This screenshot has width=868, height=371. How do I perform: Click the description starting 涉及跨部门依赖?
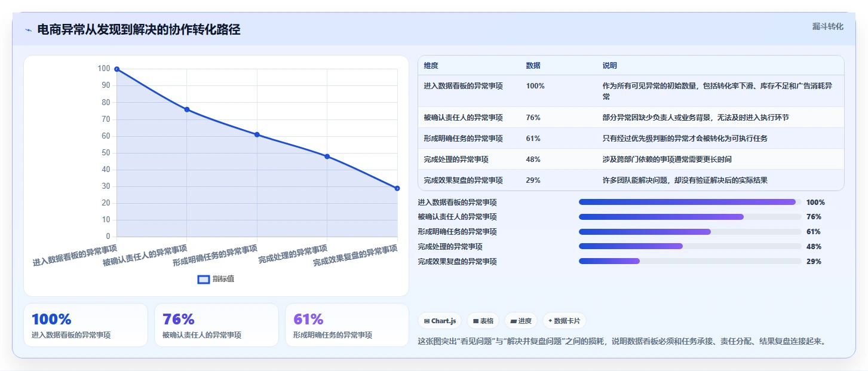667,160
